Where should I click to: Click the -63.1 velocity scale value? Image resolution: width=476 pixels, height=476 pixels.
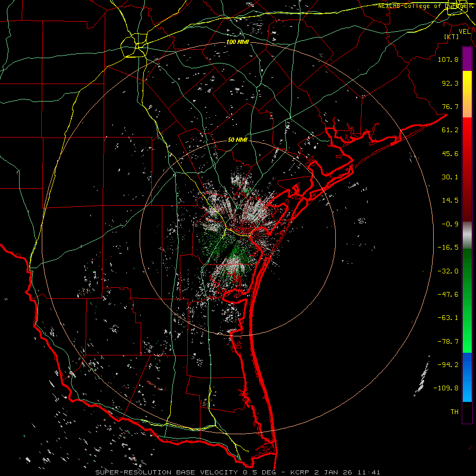click(448, 318)
